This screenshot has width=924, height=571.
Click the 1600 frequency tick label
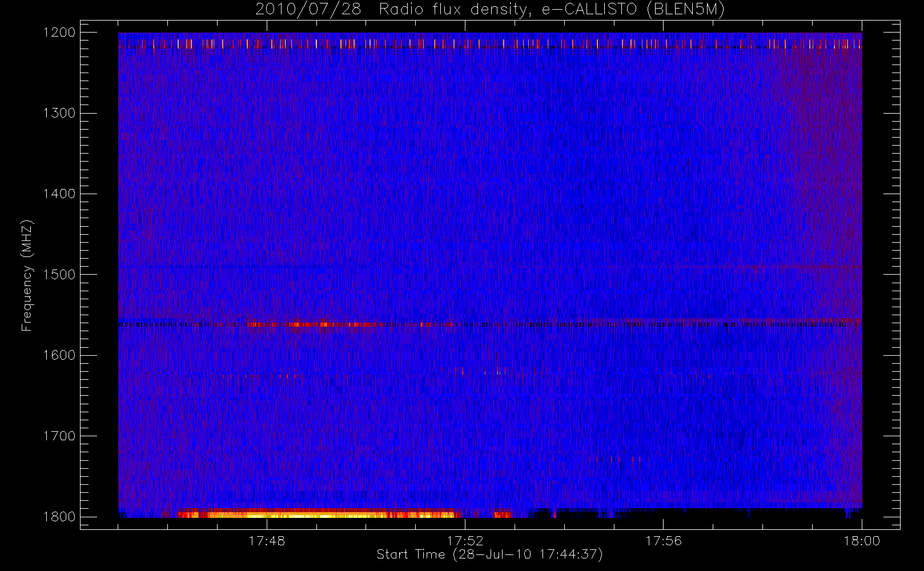pyautogui.click(x=59, y=355)
